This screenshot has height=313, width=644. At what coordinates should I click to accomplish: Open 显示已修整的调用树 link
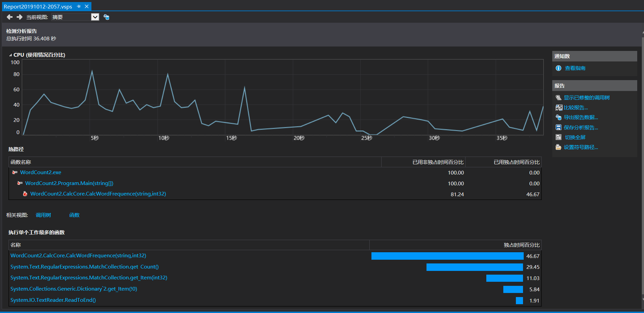(587, 98)
